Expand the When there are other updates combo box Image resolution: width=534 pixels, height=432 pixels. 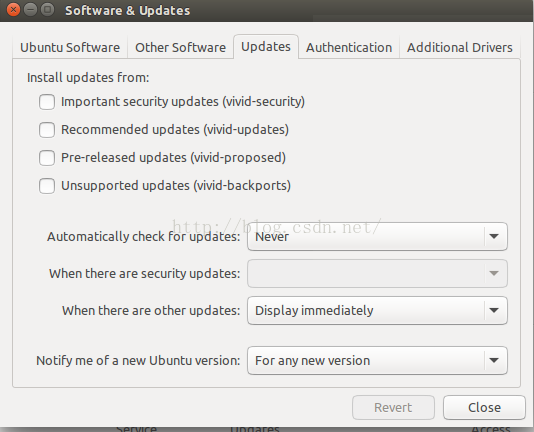pyautogui.click(x=377, y=310)
